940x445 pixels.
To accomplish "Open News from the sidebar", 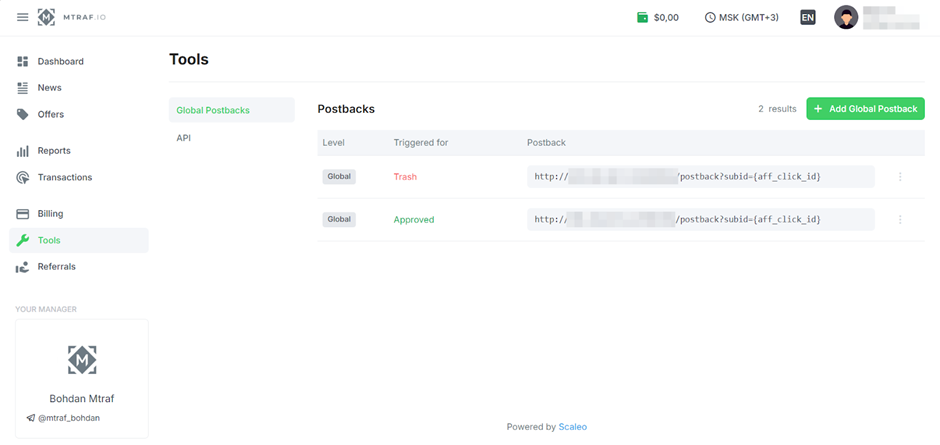I will coord(49,88).
